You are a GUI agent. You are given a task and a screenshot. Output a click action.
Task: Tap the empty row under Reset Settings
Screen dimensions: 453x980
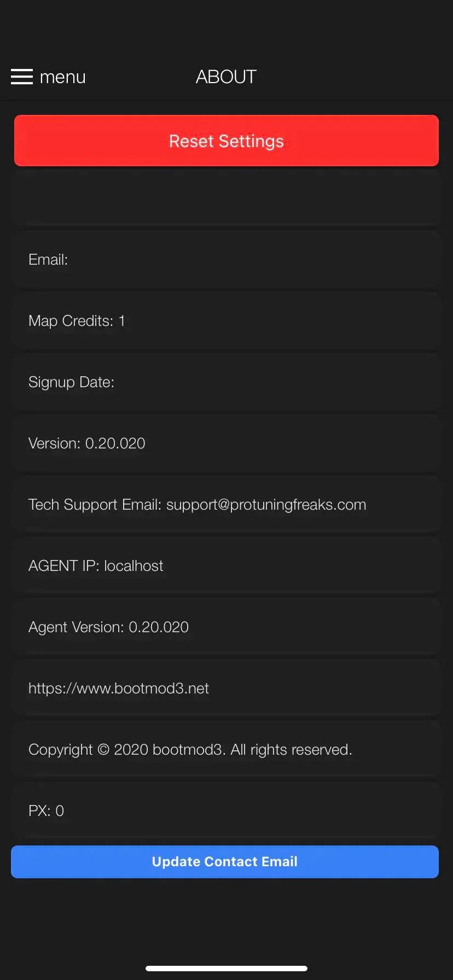click(226, 197)
